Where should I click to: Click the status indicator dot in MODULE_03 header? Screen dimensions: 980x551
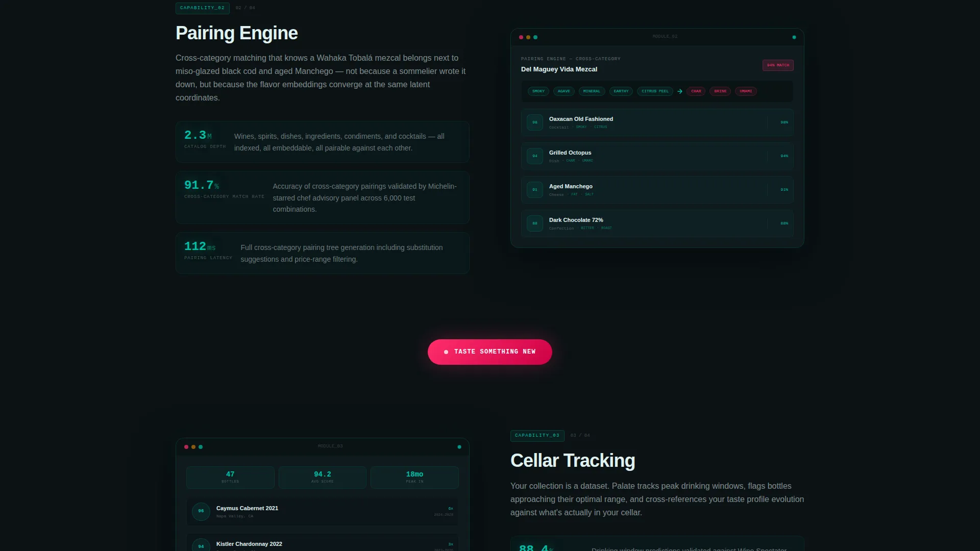(x=459, y=447)
